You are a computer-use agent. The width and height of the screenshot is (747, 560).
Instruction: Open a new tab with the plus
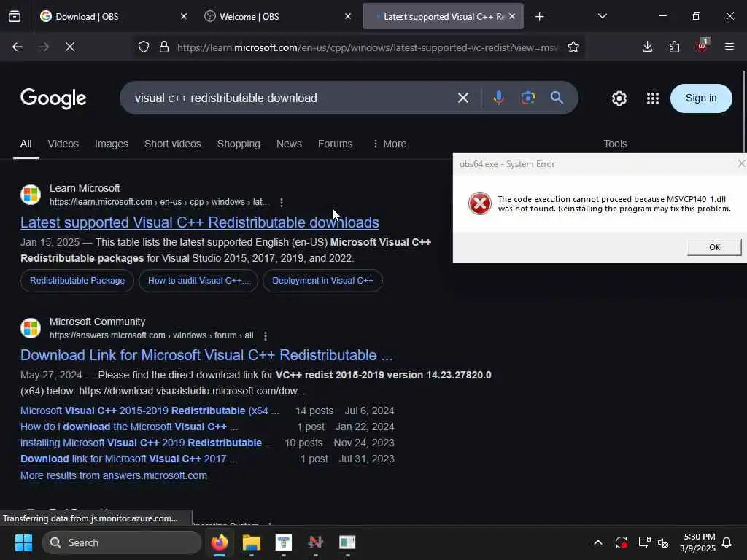tap(539, 17)
